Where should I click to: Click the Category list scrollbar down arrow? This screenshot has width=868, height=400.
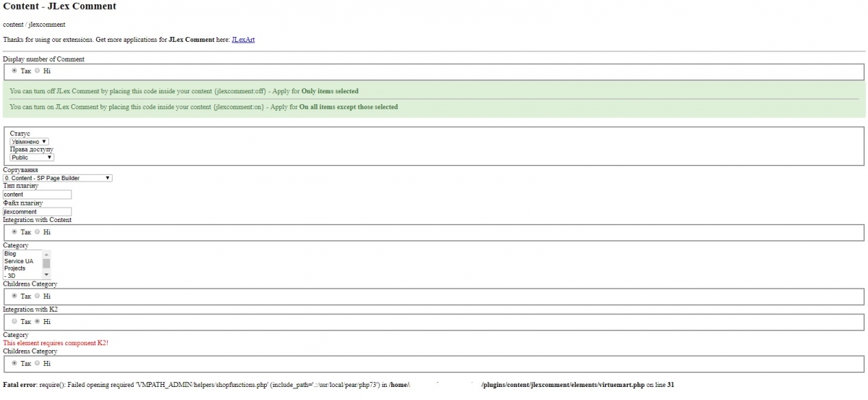(47, 276)
